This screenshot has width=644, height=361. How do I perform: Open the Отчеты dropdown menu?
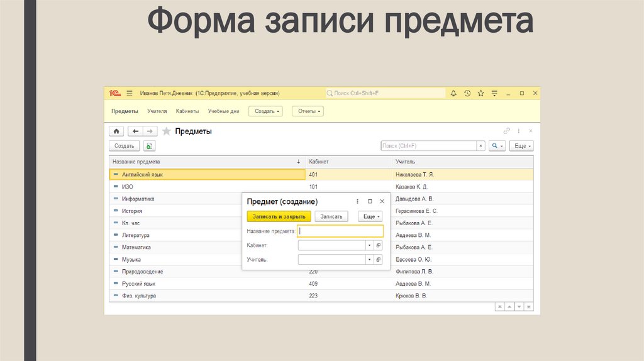pos(308,111)
